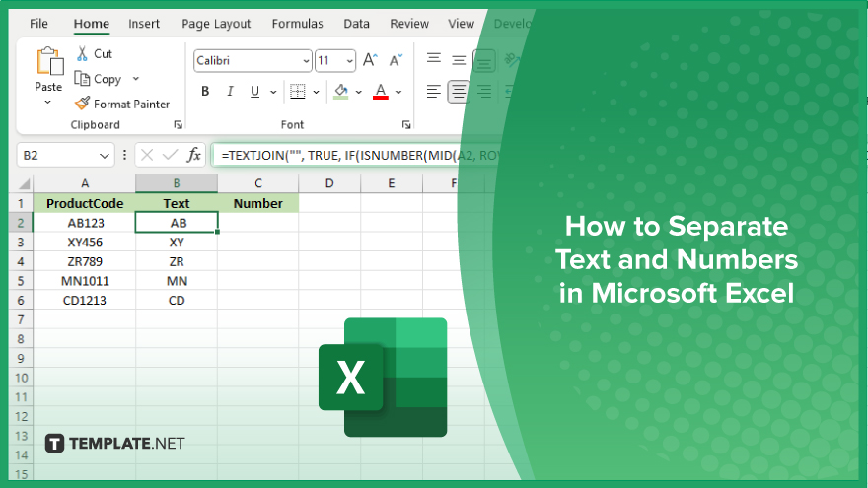Click the Insert Function fx icon
The image size is (868, 488).
coord(193,155)
